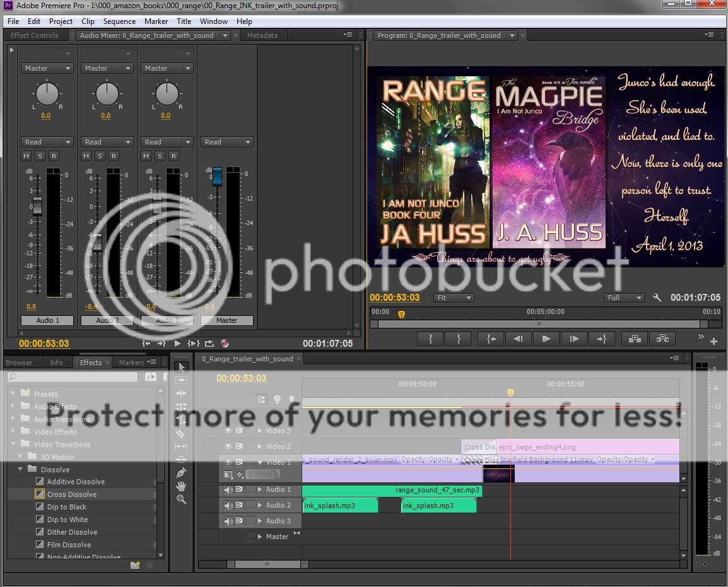Select the Zoom magnifier tool
728x587 pixels.
click(x=181, y=499)
